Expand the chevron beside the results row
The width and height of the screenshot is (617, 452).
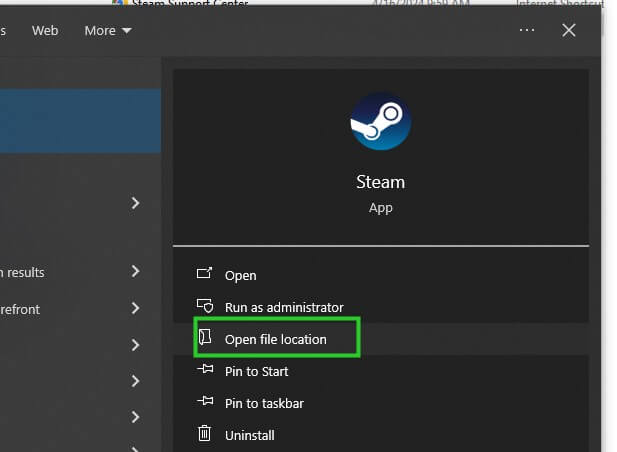(x=135, y=272)
